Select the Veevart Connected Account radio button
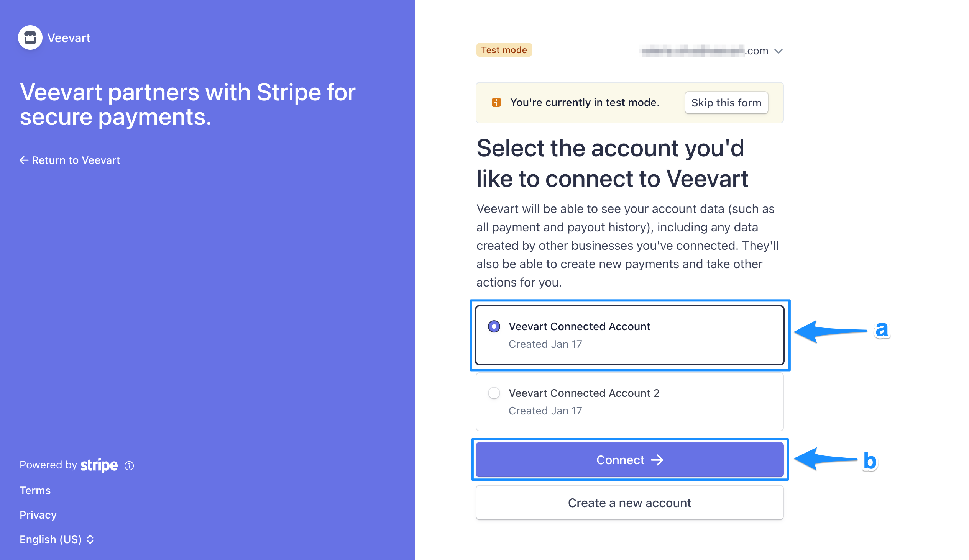Image resolution: width=969 pixels, height=560 pixels. click(x=494, y=326)
